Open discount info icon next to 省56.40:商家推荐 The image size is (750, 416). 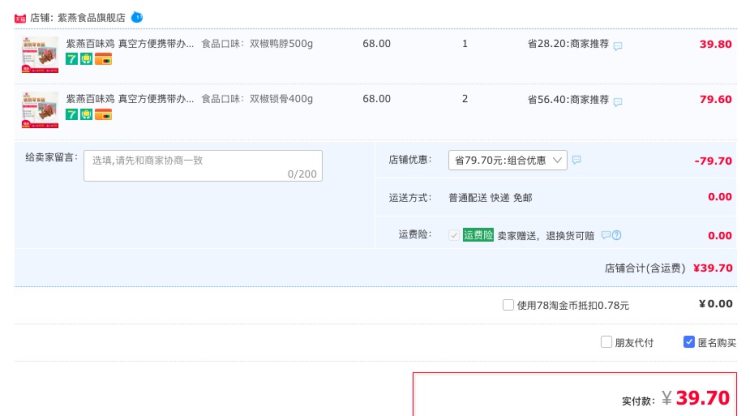[618, 101]
